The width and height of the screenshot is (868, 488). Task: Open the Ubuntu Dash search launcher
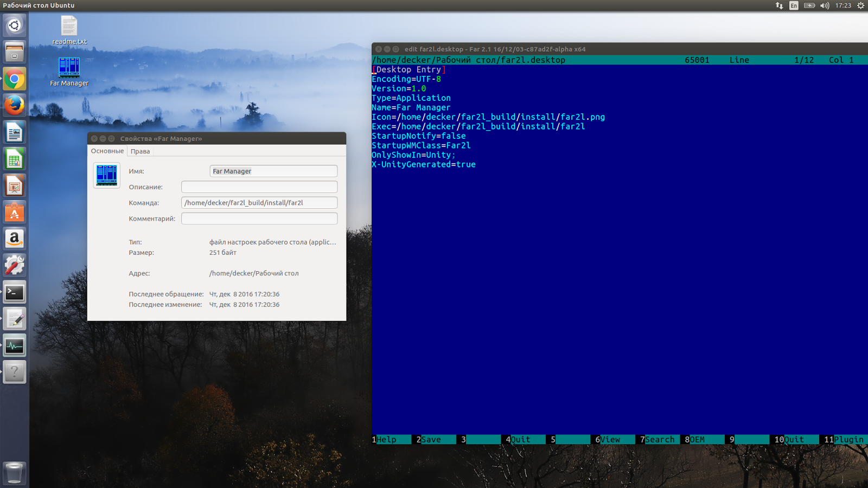click(15, 25)
